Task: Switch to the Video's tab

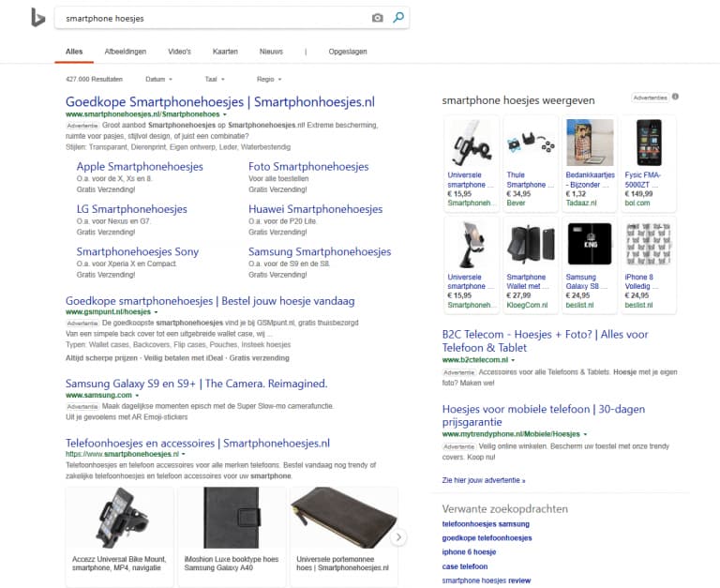Action: [x=179, y=52]
